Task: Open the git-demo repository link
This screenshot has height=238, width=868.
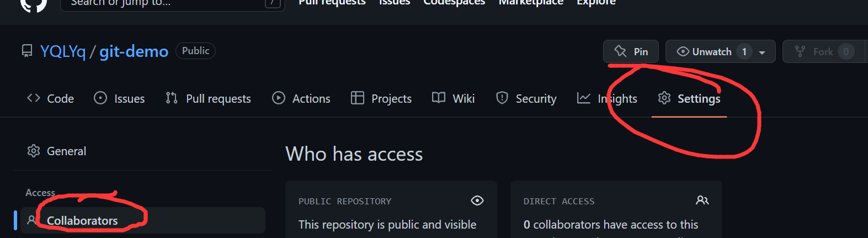Action: [134, 51]
